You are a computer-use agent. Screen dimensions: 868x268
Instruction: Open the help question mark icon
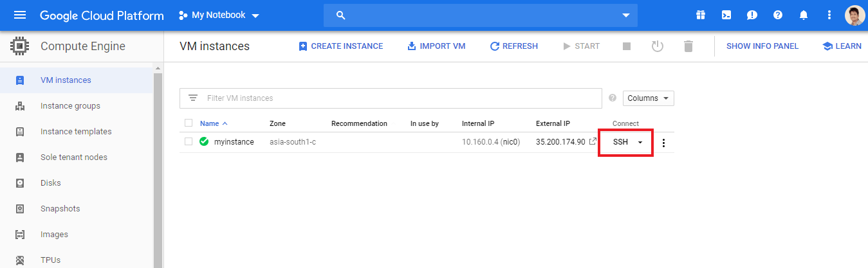click(778, 15)
